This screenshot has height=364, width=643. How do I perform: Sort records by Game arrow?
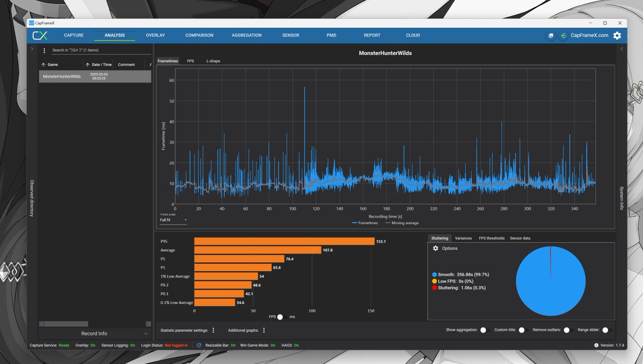[x=43, y=65]
